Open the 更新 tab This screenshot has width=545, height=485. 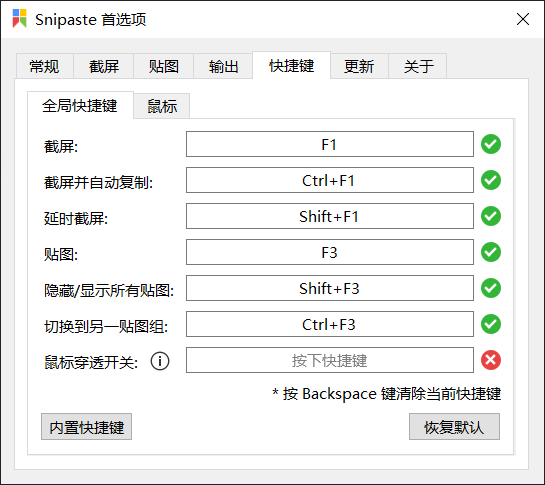click(x=359, y=66)
